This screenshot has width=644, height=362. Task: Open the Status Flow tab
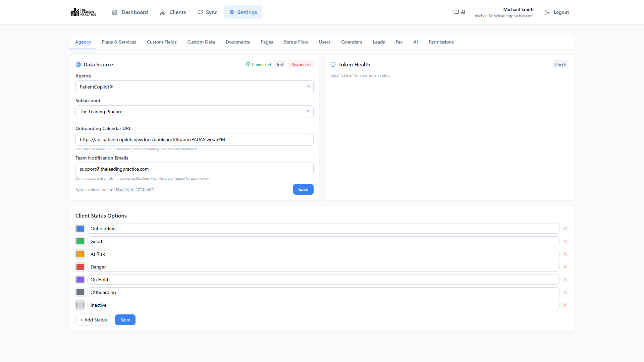click(x=296, y=42)
